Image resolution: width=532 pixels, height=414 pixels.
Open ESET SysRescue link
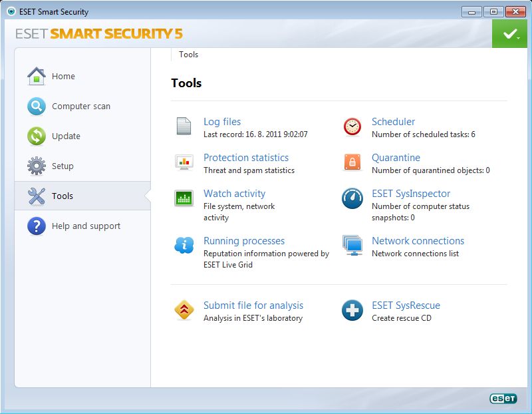406,306
